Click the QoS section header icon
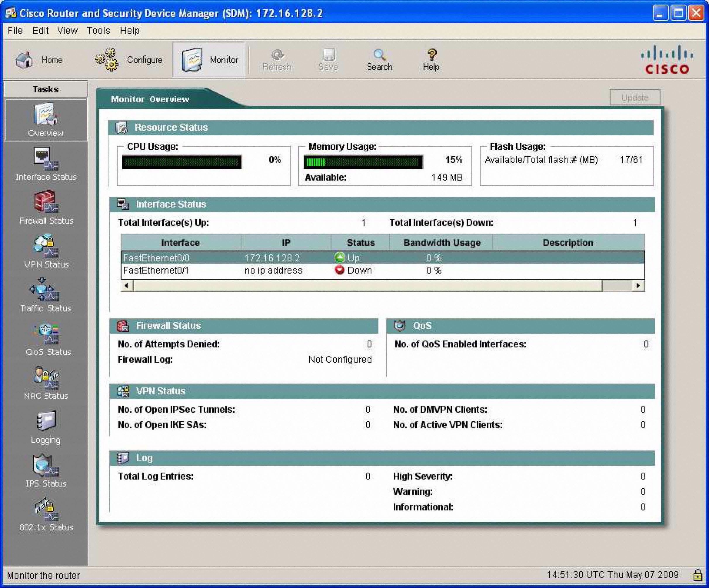Image resolution: width=709 pixels, height=588 pixels. 400,326
